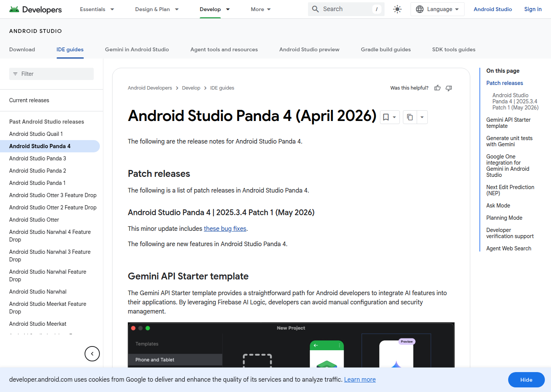Hide the cookie banner
The height and width of the screenshot is (392, 551).
coord(527,380)
